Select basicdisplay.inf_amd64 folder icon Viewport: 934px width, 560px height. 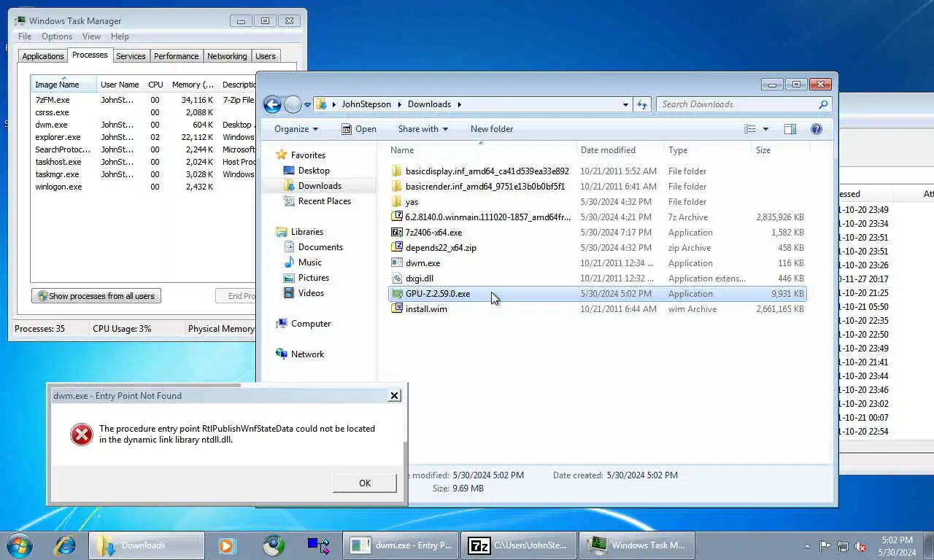pyautogui.click(x=397, y=171)
